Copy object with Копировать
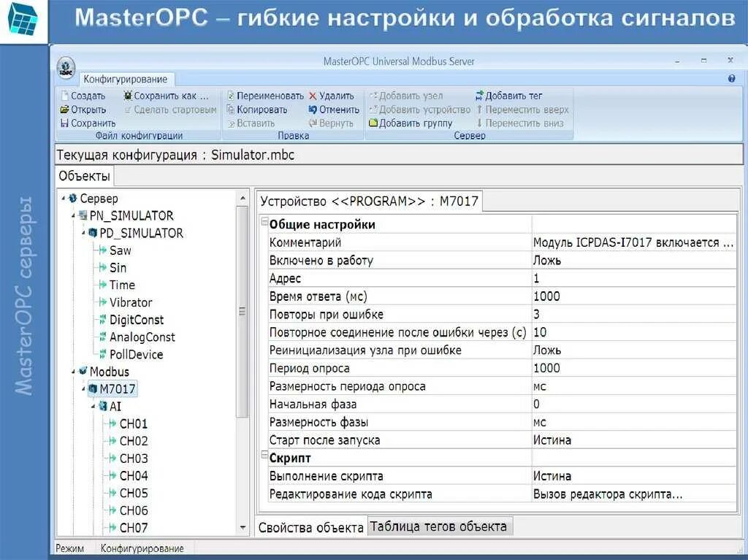Viewport: 748px width, 560px height. [x=257, y=110]
